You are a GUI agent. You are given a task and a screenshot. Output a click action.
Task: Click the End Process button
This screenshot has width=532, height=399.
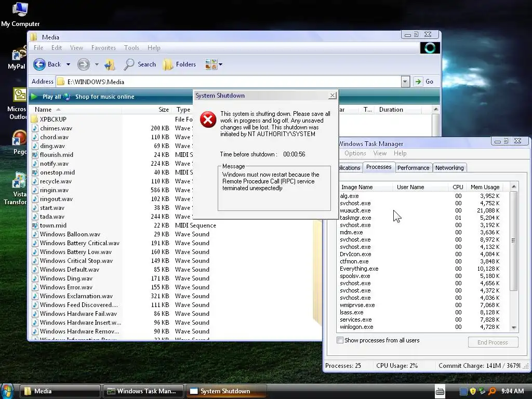point(493,342)
